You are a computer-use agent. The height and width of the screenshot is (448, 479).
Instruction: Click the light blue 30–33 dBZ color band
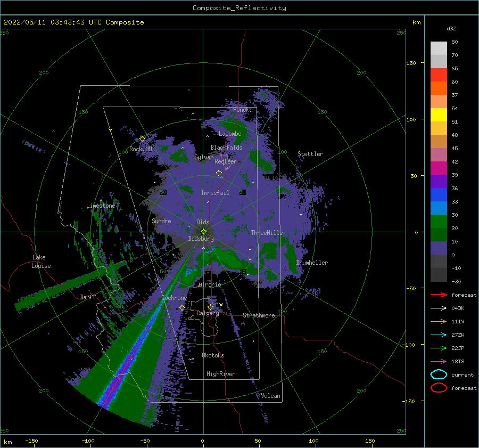coord(439,208)
